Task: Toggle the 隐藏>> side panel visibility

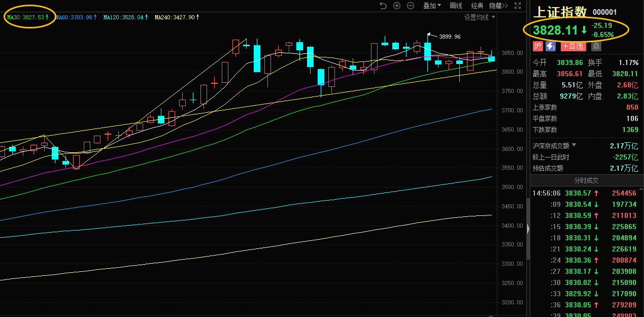Action: [498, 6]
